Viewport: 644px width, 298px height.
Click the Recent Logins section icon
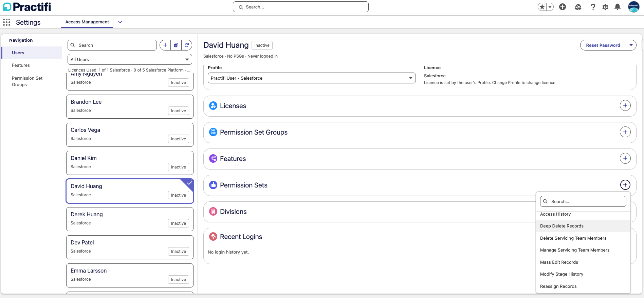tap(213, 237)
